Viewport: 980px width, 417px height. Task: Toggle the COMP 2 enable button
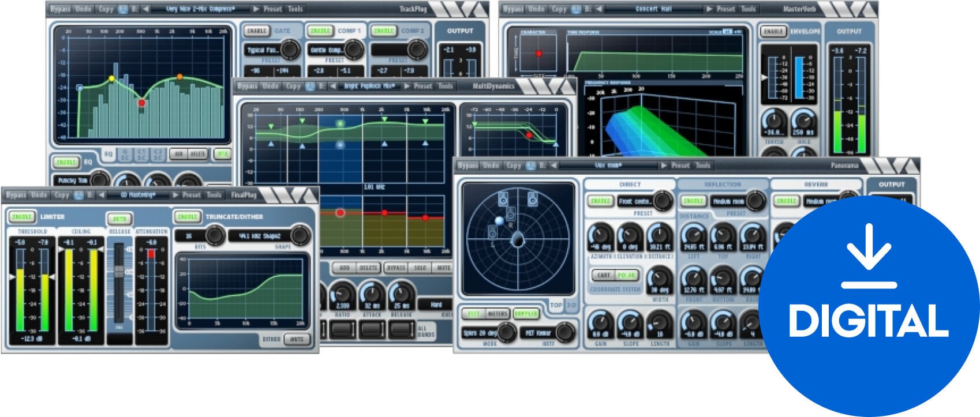point(383,31)
